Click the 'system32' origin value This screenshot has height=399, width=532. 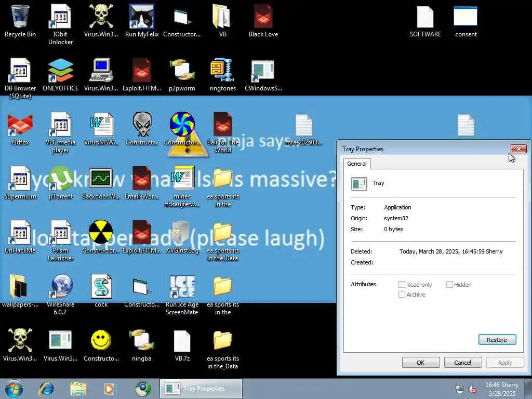click(396, 218)
